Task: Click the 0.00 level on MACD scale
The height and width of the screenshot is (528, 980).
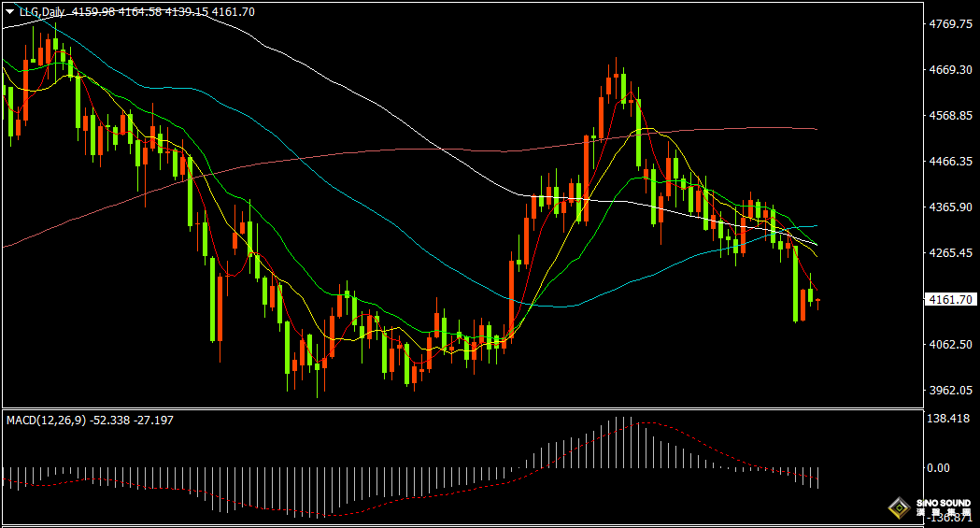Action: [938, 467]
